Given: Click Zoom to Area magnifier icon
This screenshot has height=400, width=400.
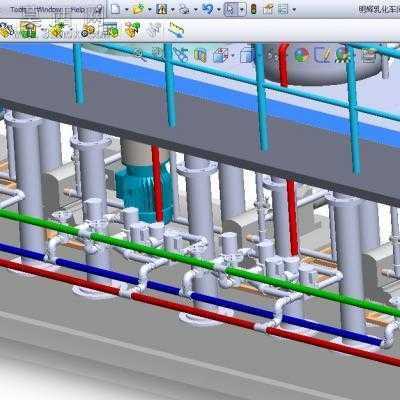Looking at the screenshot, I should 158,54.
